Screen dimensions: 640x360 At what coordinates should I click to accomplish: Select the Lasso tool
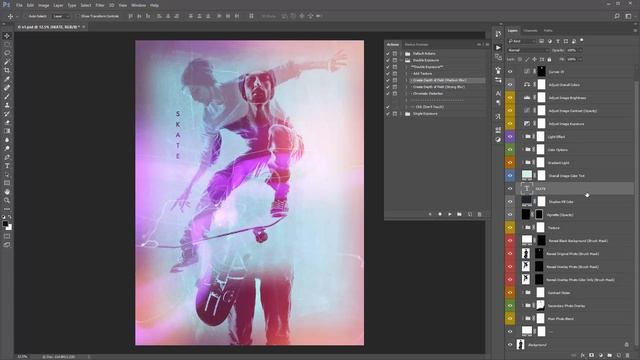[x=7, y=53]
